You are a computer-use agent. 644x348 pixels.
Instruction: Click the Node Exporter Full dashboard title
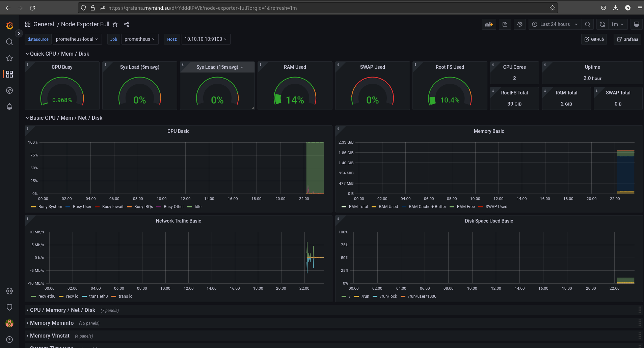click(85, 24)
